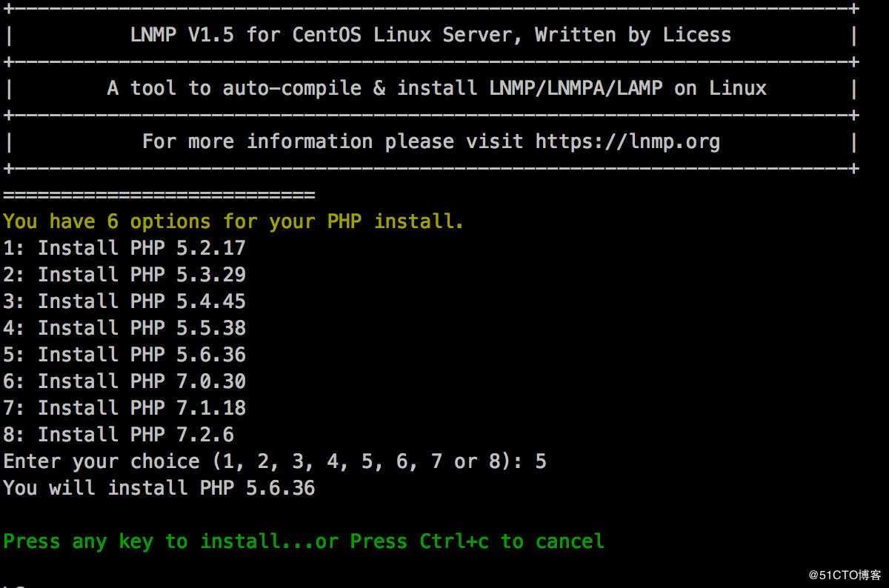Click the yellow 'You have 6 options' heading
Screen dimensions: 889x588
[x=233, y=221]
